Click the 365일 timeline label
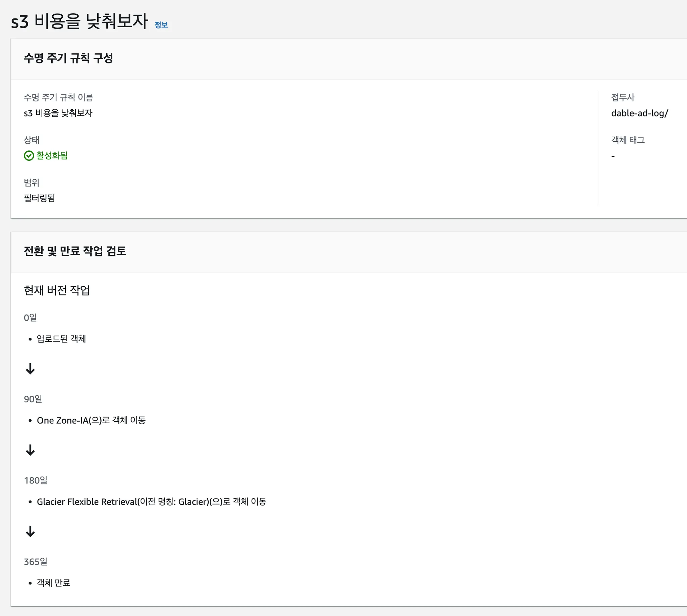The height and width of the screenshot is (616, 687). pos(36,562)
